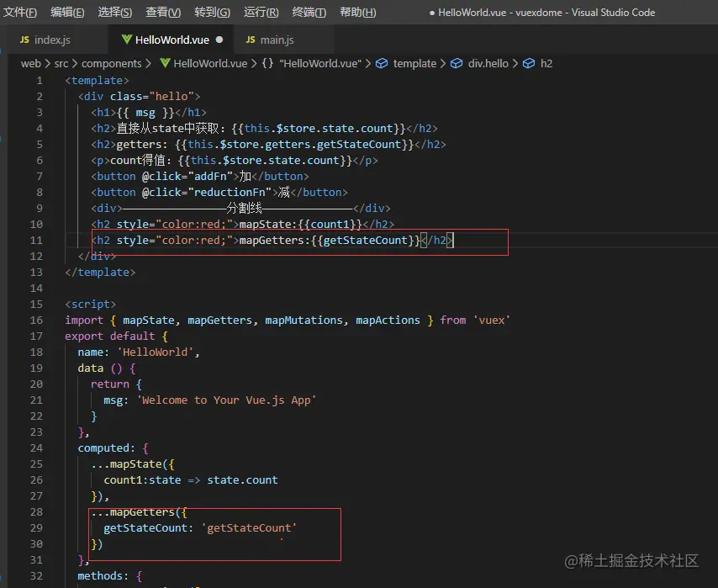Click 'Welcome to Your Vue.js App' string
The image size is (718, 588).
[226, 400]
